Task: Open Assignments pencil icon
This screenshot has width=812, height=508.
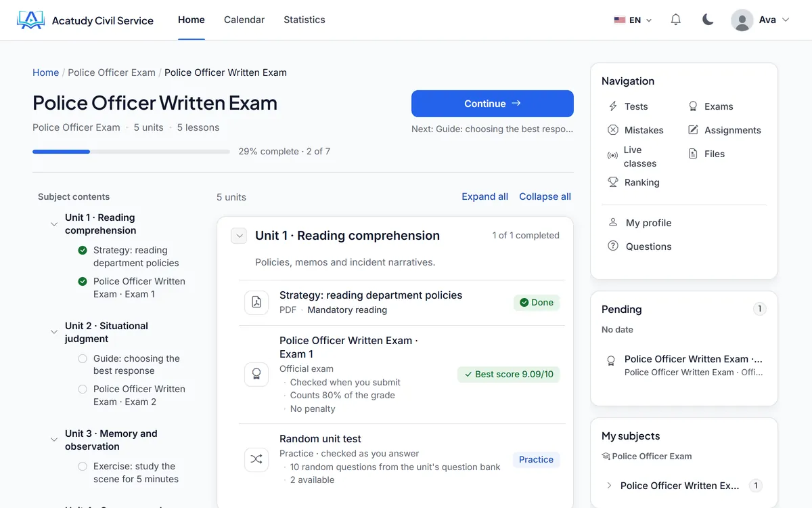Action: (x=693, y=130)
